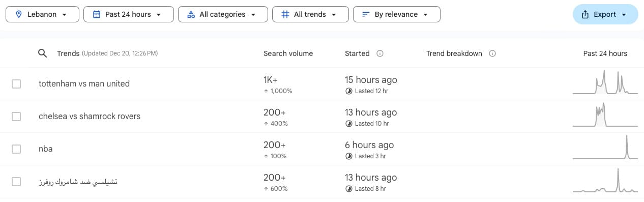The image size is (644, 202).
Task: Click the hash icon in All trends
Action: point(285,14)
